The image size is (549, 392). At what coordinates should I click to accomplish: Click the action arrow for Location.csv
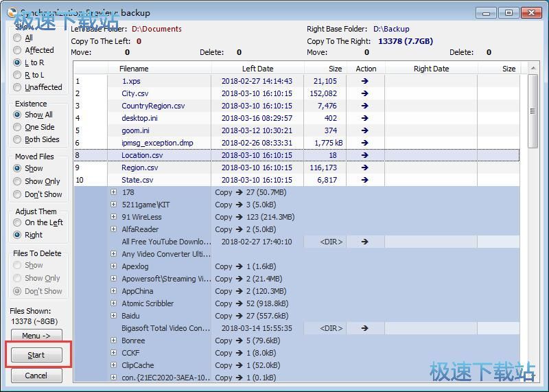click(365, 155)
